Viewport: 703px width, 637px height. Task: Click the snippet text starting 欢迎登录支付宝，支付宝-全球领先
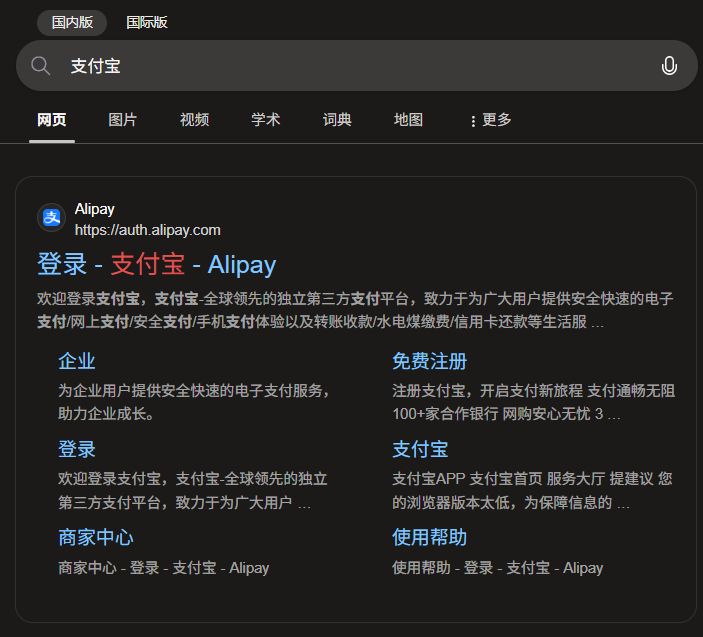point(355,310)
